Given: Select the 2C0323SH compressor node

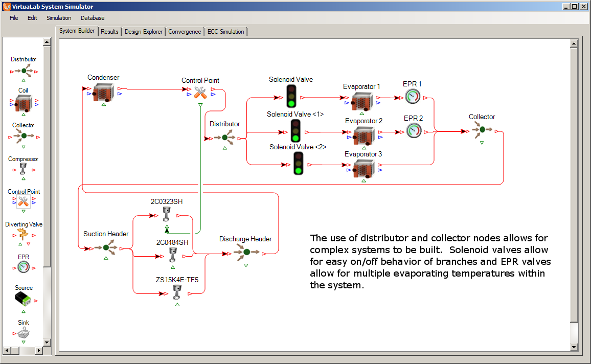Looking at the screenshot, I should pos(167,214).
